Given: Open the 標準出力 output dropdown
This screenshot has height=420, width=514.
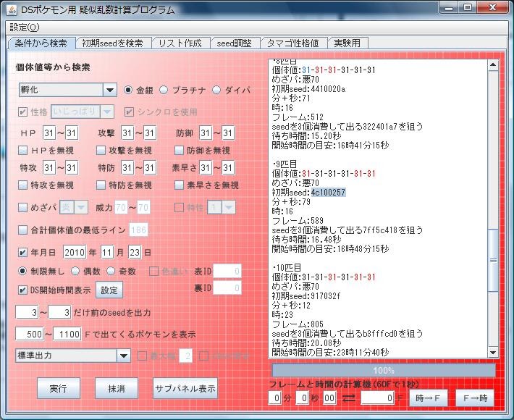Looking at the screenshot, I should click(124, 356).
